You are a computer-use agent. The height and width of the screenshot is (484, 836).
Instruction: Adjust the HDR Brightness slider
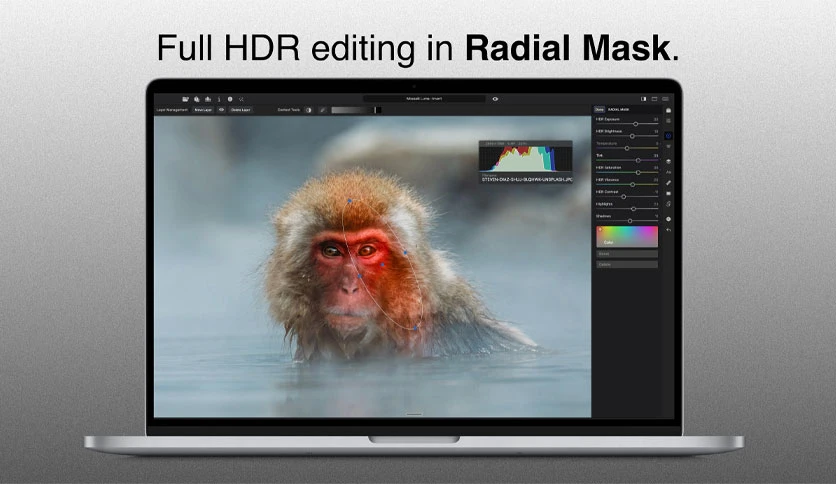[627, 136]
